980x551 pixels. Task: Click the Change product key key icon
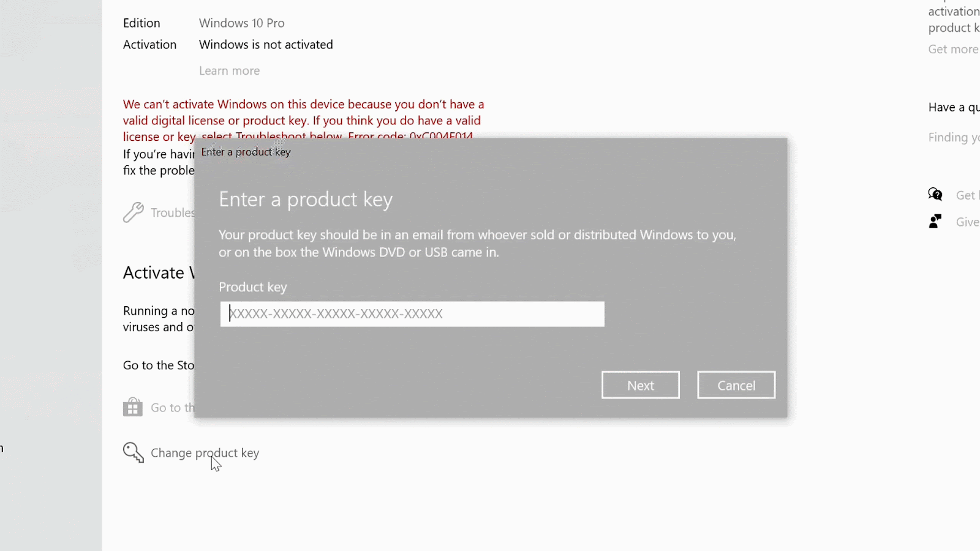pyautogui.click(x=133, y=452)
